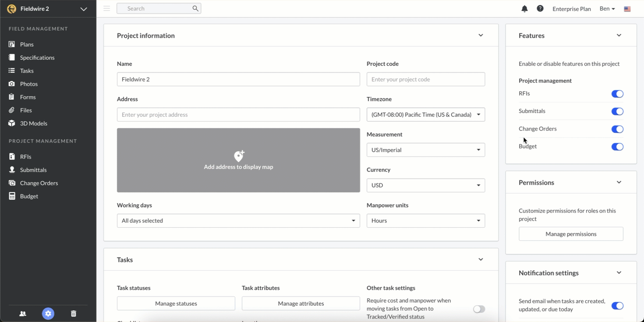
Task: Open Plans in the sidebar
Action: [27, 44]
